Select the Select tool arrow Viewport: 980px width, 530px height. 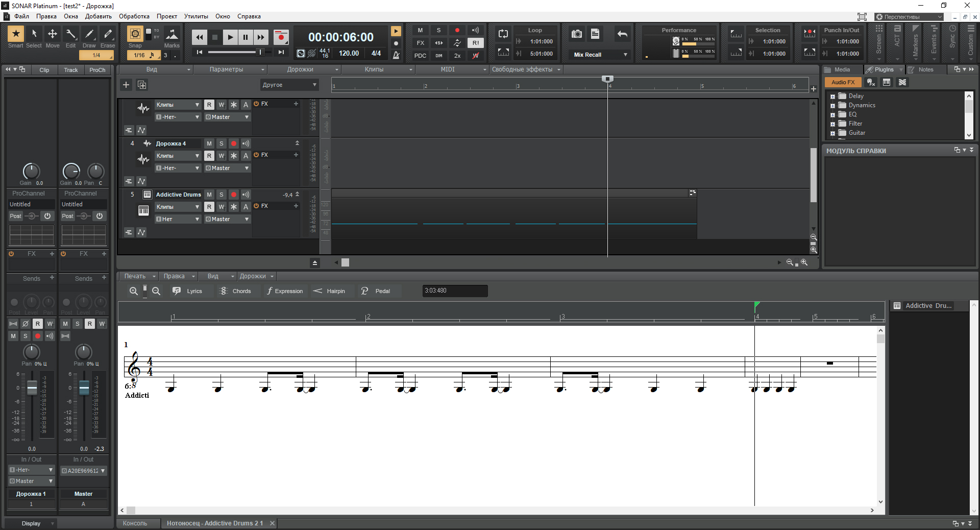point(34,34)
